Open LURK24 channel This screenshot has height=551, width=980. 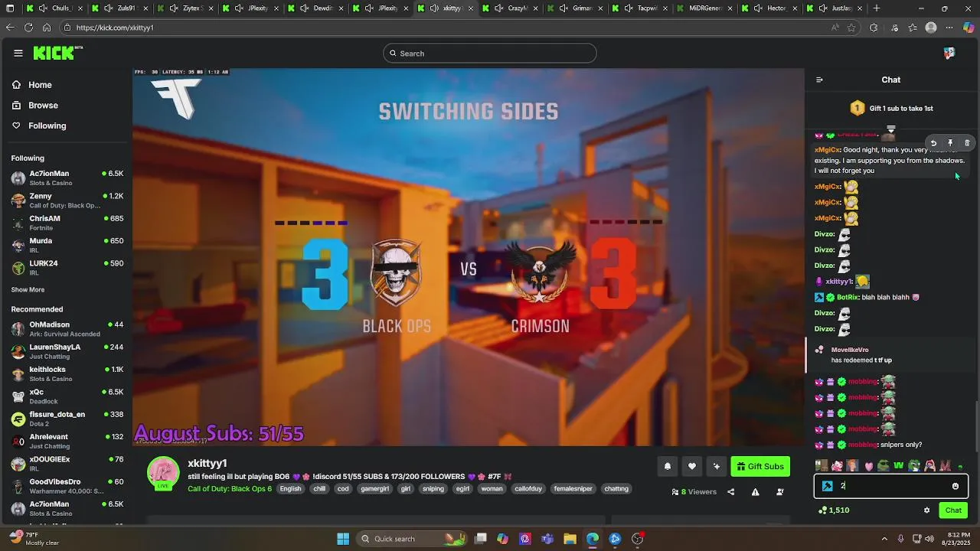click(x=67, y=268)
